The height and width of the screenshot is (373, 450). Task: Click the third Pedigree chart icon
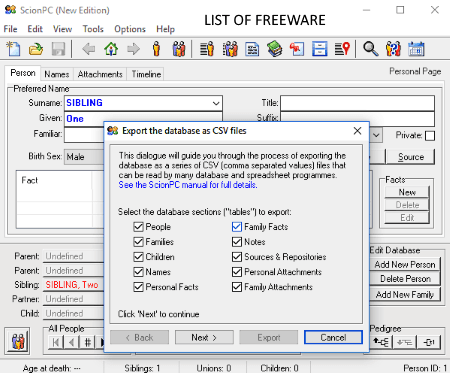(x=429, y=342)
